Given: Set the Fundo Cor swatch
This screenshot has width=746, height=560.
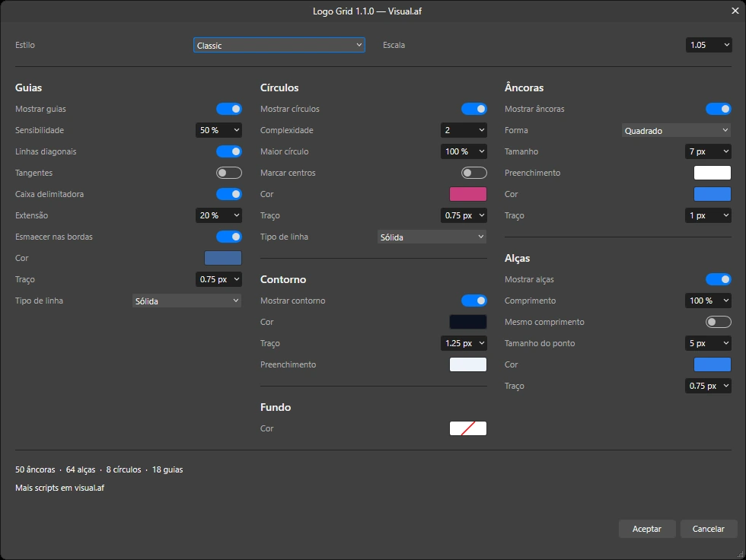Looking at the screenshot, I should (x=468, y=428).
